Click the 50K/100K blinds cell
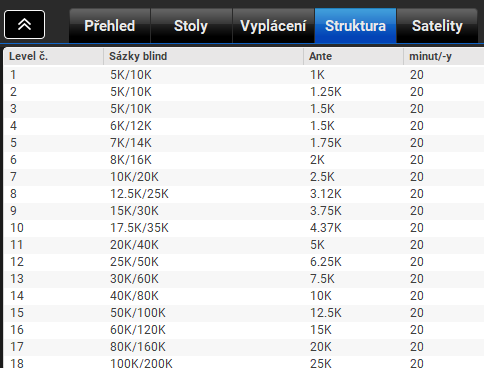This screenshot has width=484, height=368. coord(138,313)
